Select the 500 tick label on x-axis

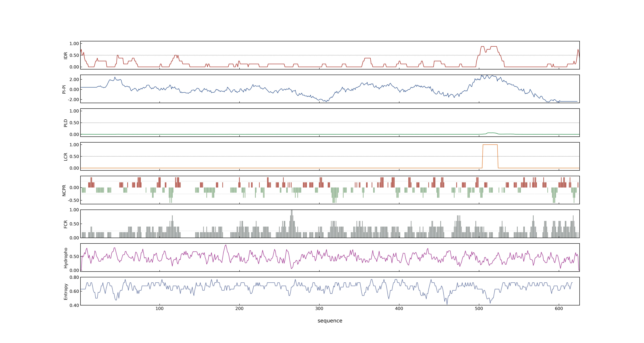[479, 309]
